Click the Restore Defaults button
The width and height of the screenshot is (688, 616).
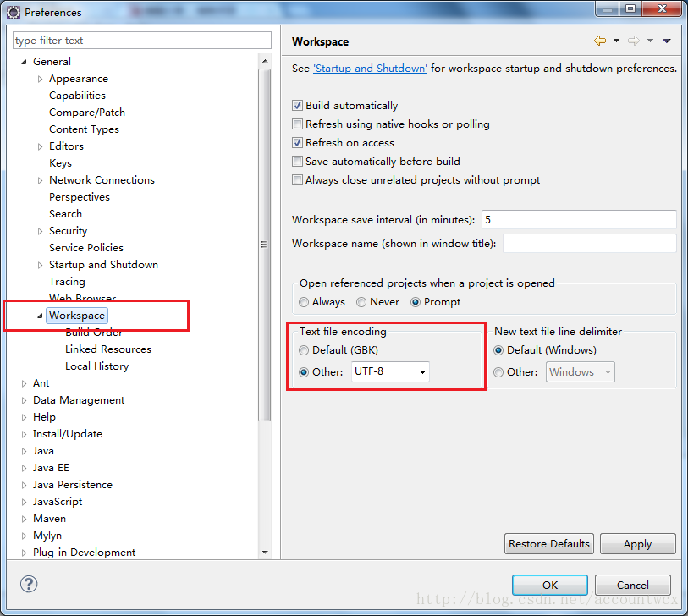[x=549, y=543]
